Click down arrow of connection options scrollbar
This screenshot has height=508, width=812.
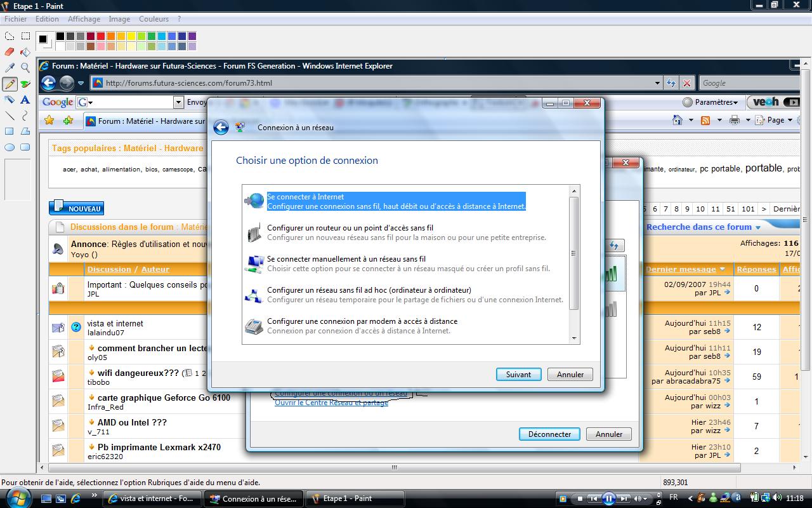tap(574, 339)
